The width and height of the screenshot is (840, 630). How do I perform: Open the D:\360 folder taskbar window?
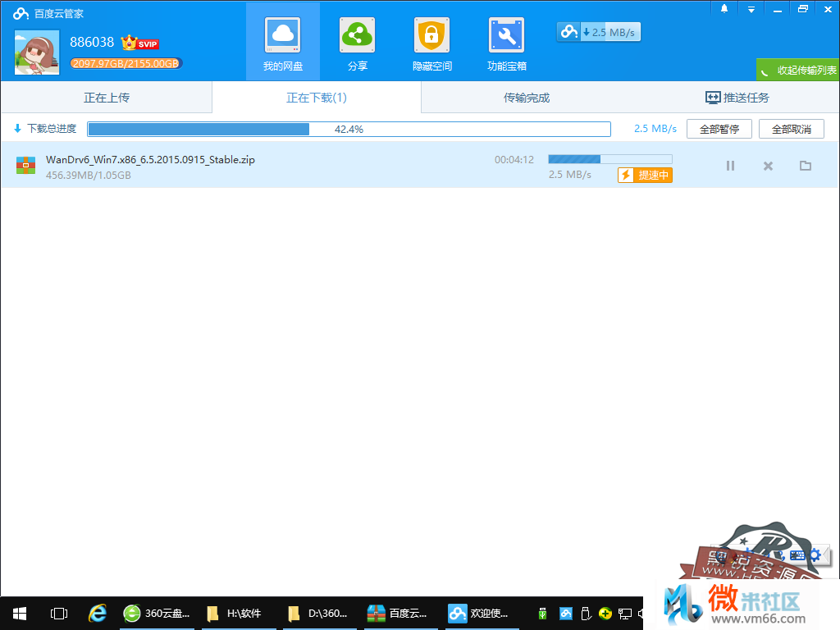(320, 614)
